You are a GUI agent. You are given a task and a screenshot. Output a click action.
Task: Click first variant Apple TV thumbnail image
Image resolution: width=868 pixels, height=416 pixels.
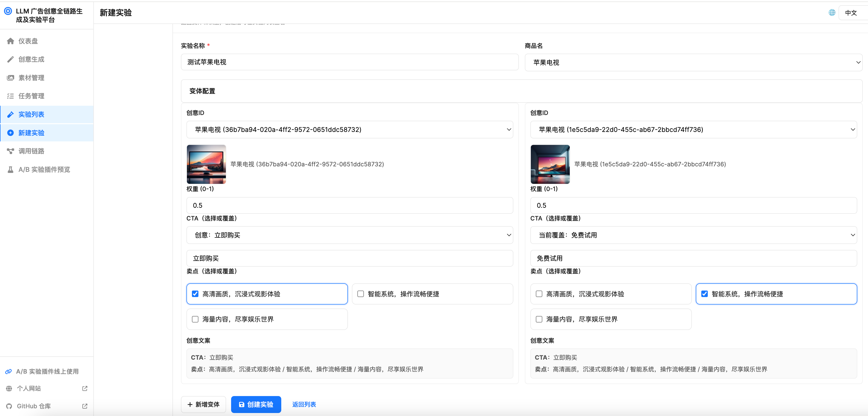point(206,164)
